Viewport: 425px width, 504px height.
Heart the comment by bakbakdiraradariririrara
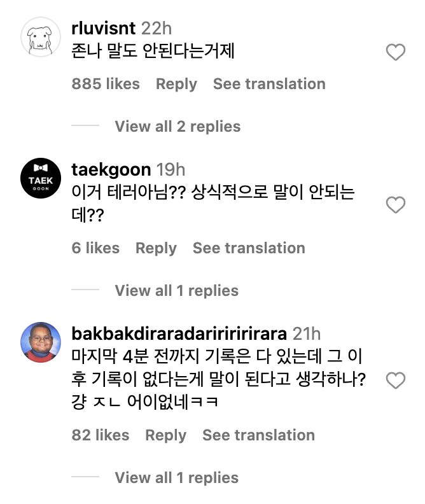coord(396,381)
